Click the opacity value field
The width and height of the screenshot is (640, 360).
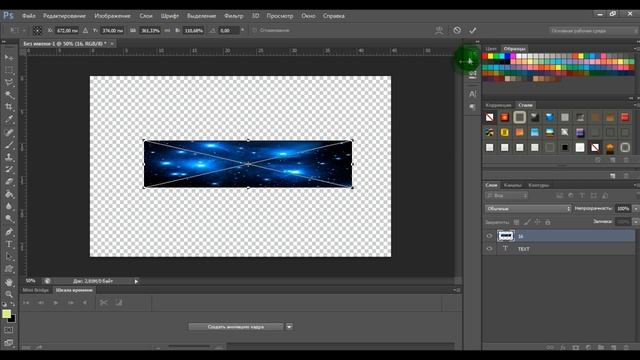point(623,209)
